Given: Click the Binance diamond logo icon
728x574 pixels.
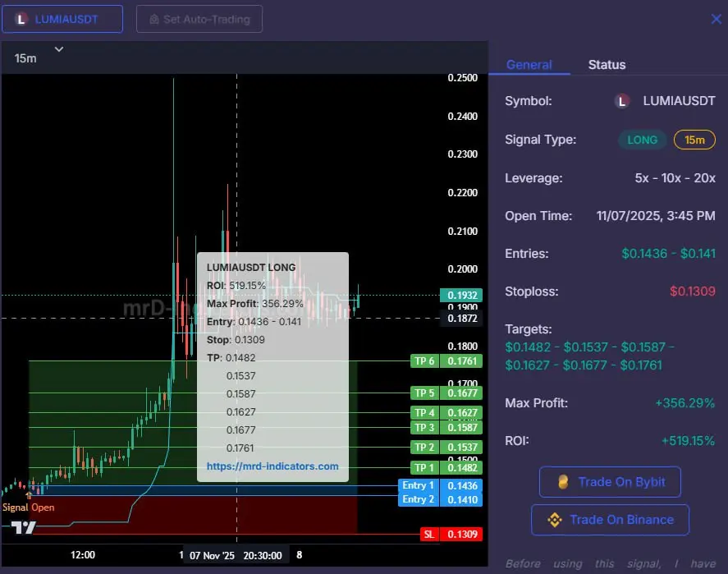Looking at the screenshot, I should [554, 520].
